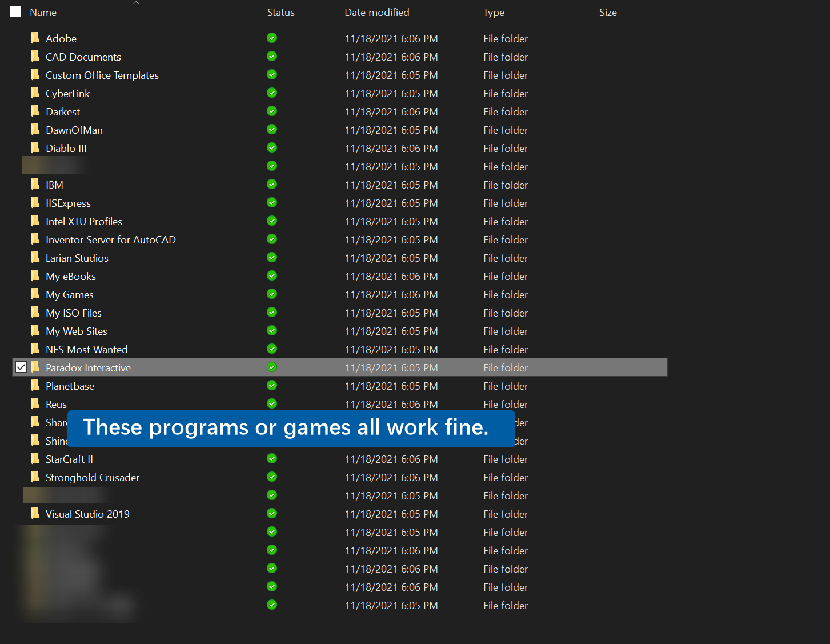Sort by the Status column header
The image size is (830, 644).
pos(281,12)
